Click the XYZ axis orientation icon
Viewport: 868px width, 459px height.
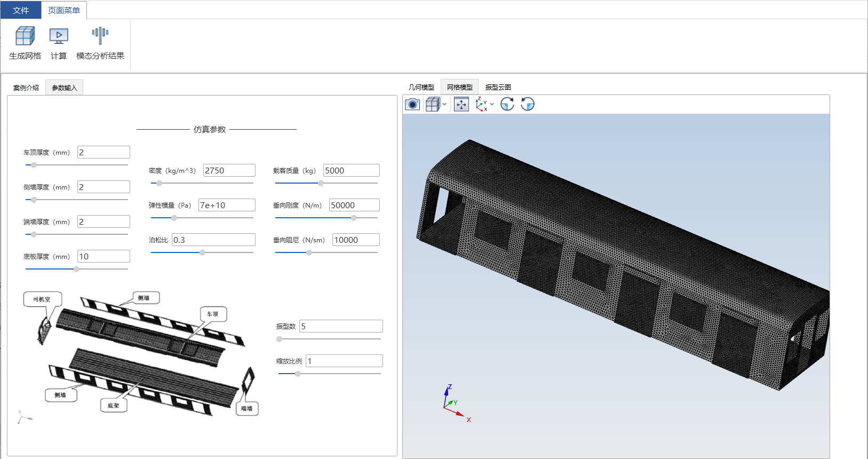coord(481,104)
